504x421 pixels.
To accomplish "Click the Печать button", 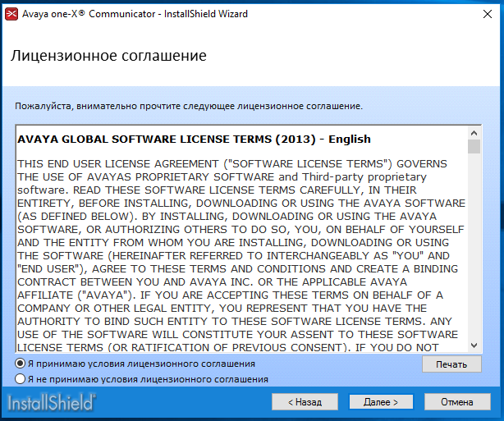I will 451,364.
